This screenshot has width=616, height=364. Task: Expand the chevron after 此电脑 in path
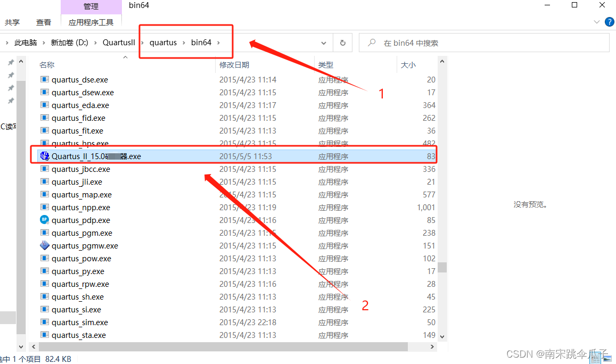44,43
